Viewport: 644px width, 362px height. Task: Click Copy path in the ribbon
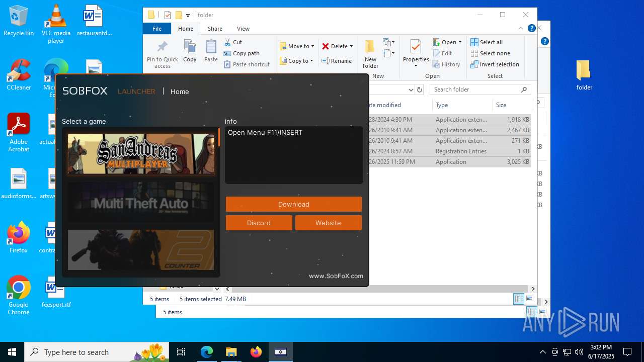click(242, 53)
